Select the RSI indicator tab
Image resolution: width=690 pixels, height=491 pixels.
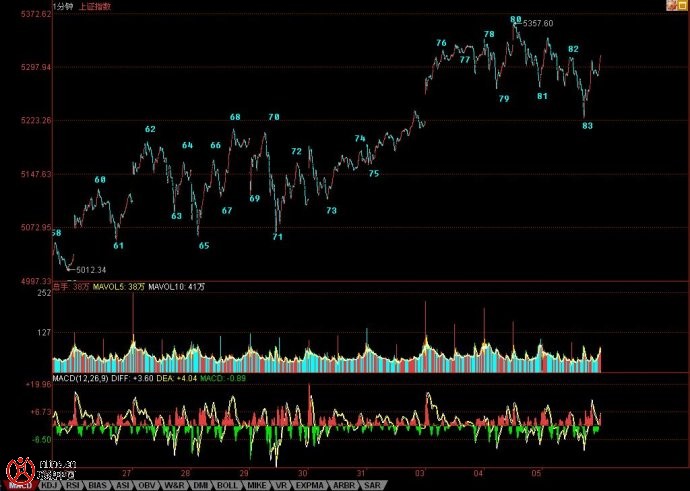[x=74, y=485]
